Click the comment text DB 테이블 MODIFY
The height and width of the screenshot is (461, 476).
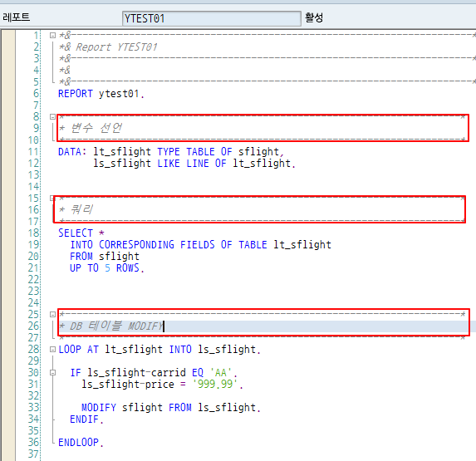[116, 326]
